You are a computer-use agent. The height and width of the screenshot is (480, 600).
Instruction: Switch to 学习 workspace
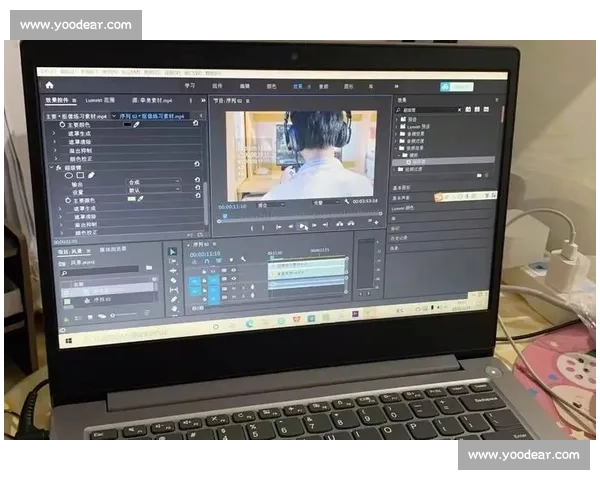189,85
